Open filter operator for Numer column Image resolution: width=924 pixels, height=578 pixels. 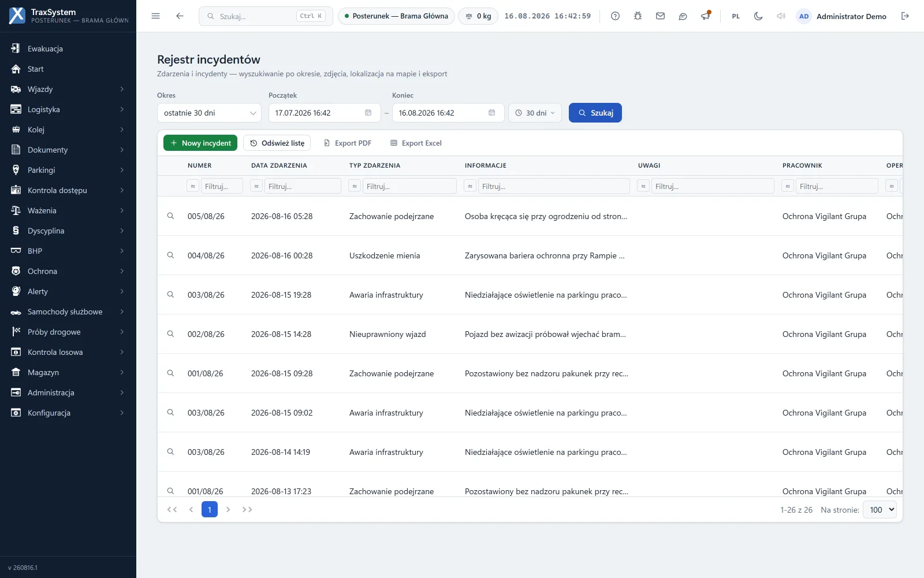193,186
